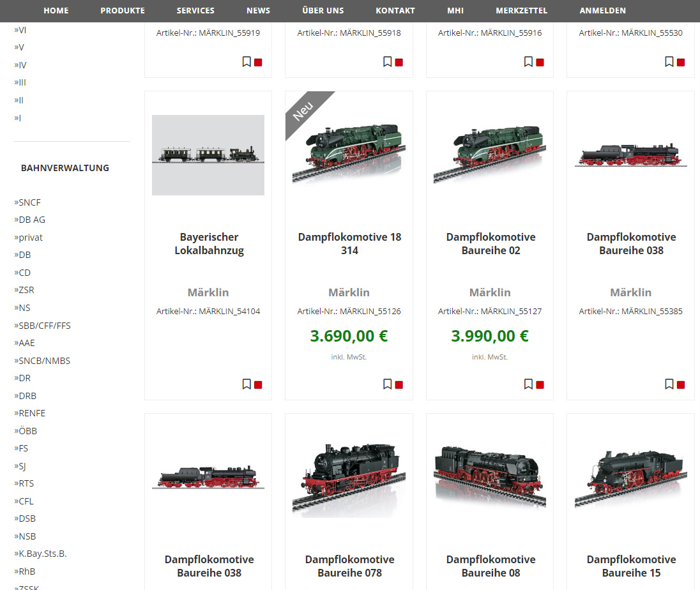Click bookmark icon for Dampflokomotive 18 314
The image size is (700, 590).
pos(387,384)
